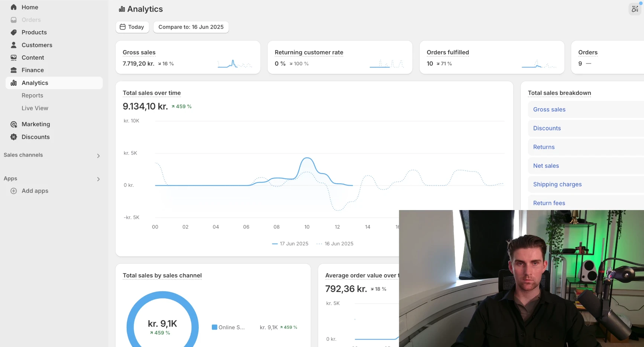Click the blue Online Store legend swatch
This screenshot has height=347, width=644.
click(214, 327)
